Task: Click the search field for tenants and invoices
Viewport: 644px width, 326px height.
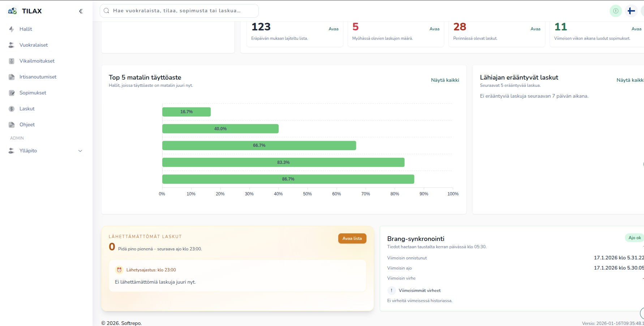Action: [x=179, y=11]
